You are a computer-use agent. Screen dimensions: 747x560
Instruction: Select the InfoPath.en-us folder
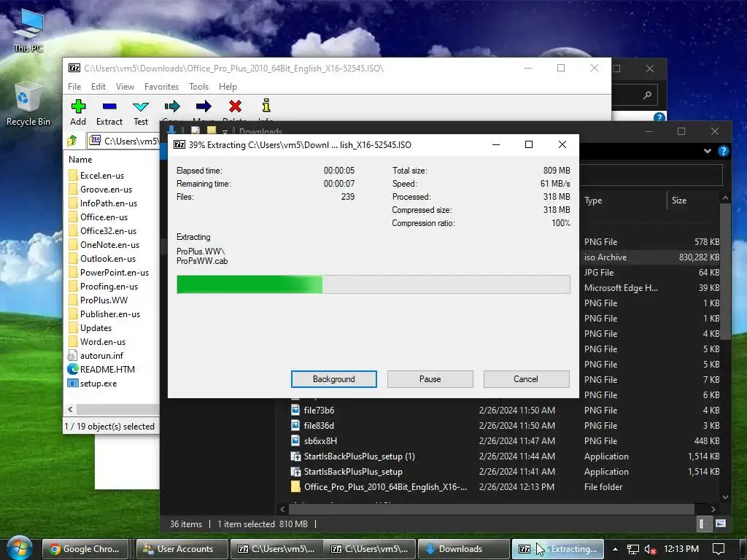(103, 203)
